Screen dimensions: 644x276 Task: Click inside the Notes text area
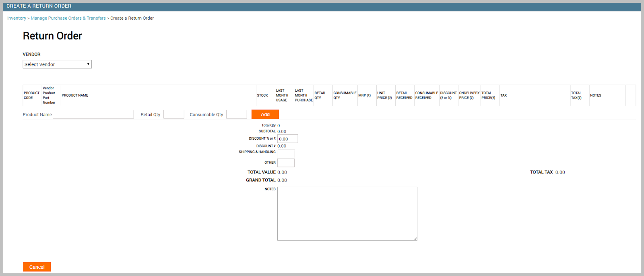[x=347, y=214]
